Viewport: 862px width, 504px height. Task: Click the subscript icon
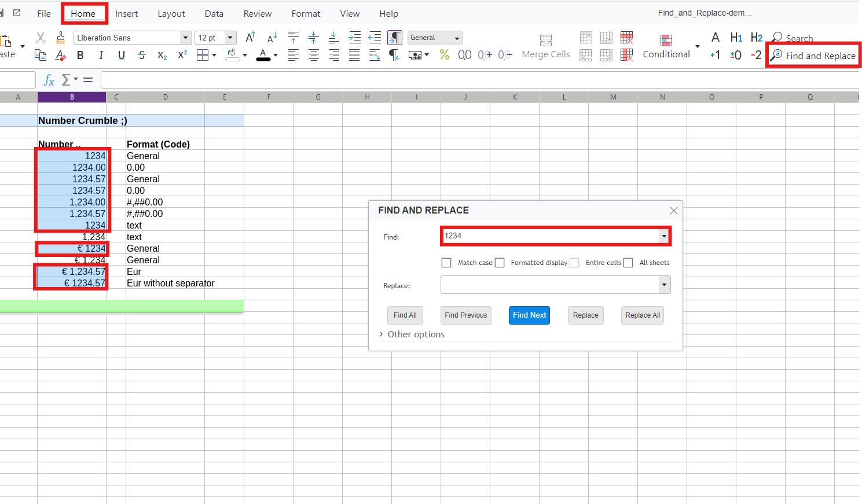click(x=162, y=55)
